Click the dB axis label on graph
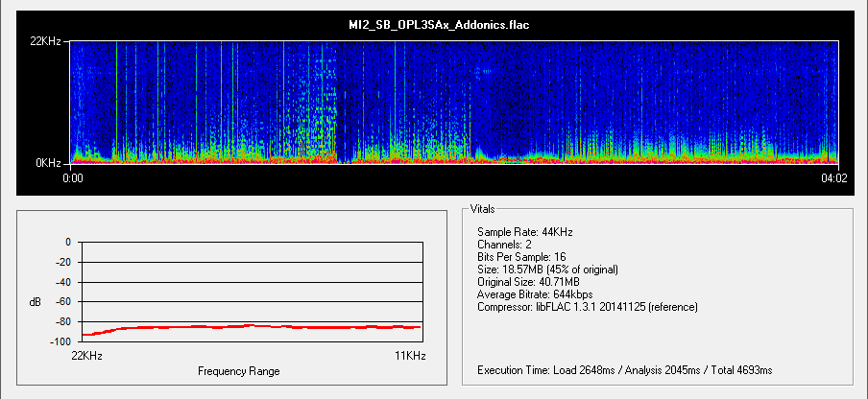Screen dimensions: 868x399 tap(36, 303)
